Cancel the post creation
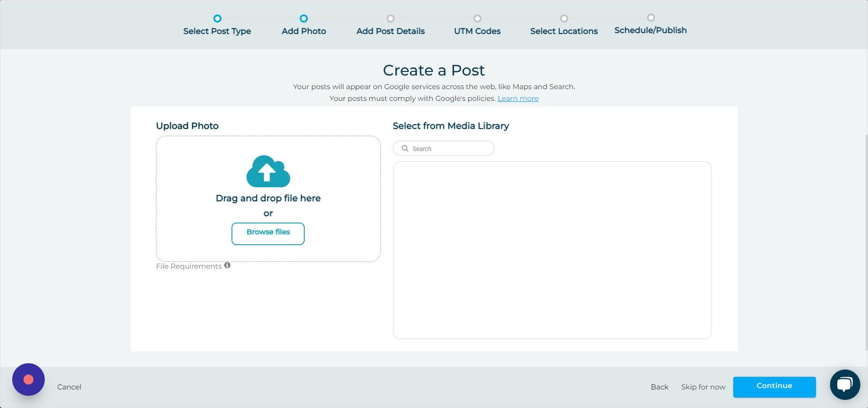 click(69, 387)
